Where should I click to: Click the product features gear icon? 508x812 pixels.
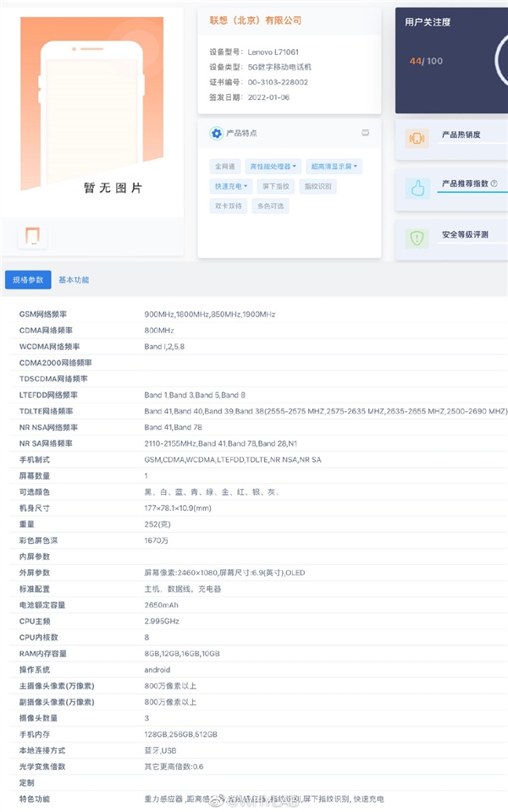point(216,133)
